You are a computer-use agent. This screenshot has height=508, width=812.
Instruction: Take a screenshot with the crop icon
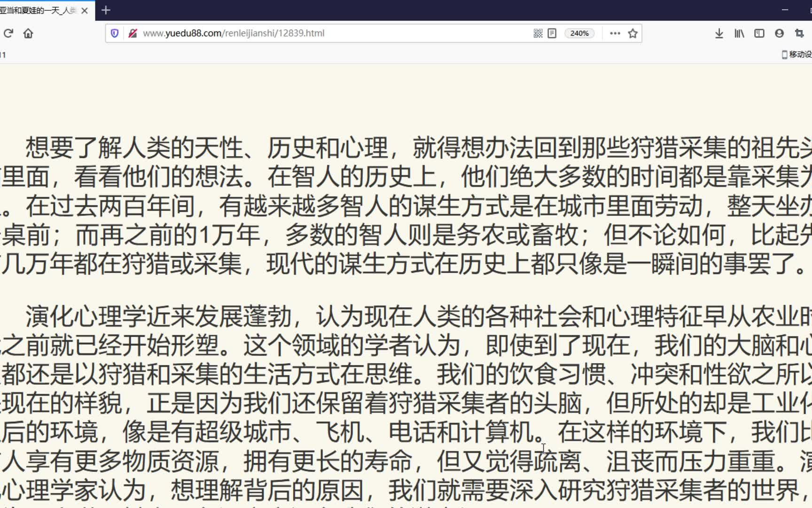click(x=799, y=33)
